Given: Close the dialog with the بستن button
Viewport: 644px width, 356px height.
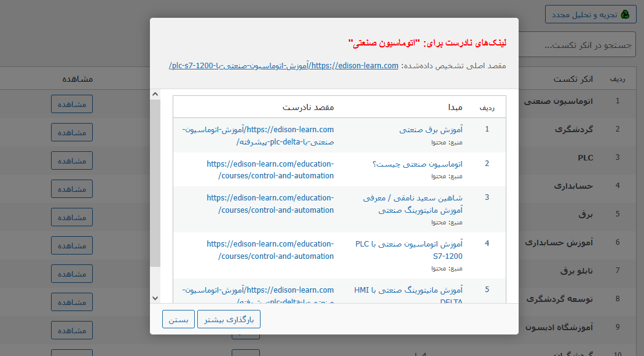Looking at the screenshot, I should coord(178,320).
